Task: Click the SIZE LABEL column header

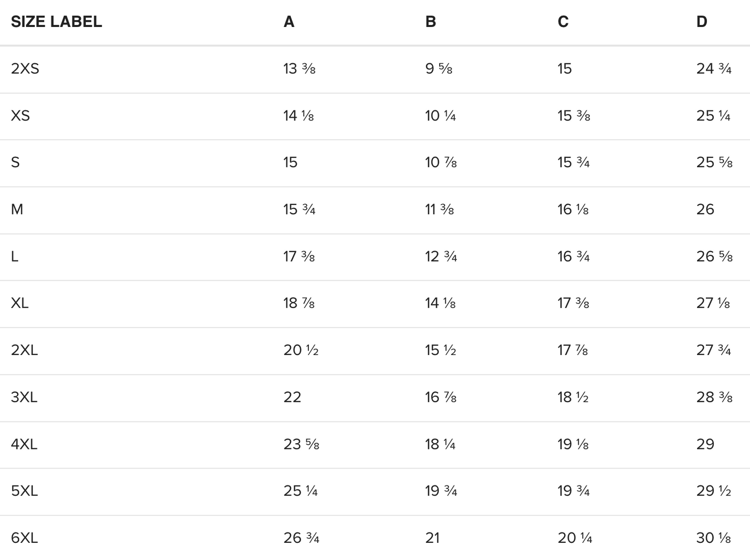Action: [56, 22]
